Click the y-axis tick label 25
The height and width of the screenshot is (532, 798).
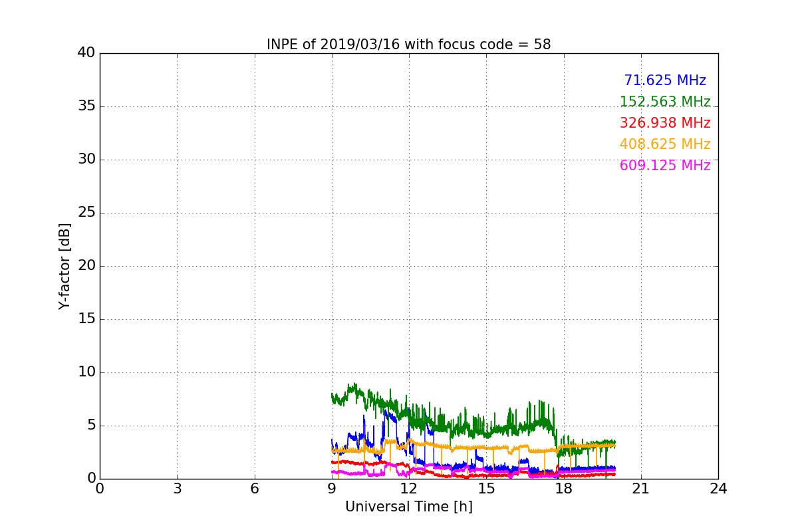click(86, 213)
